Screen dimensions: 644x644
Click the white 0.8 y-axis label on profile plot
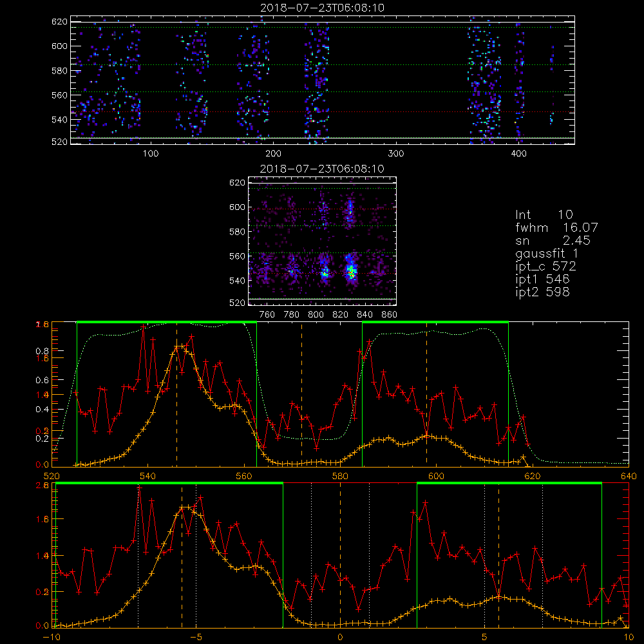click(x=42, y=351)
